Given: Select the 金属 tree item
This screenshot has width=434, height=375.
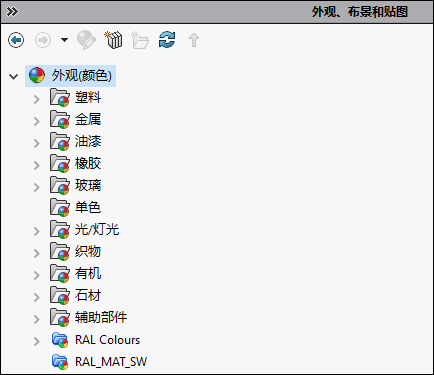Looking at the screenshot, I should pyautogui.click(x=88, y=119).
